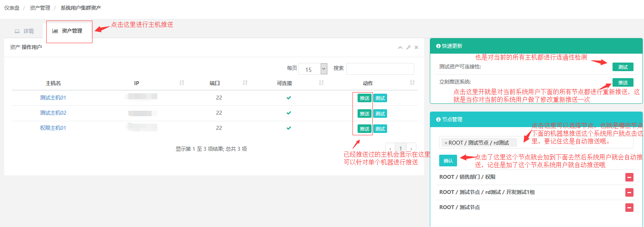
Task: Click 推送 in the quick update panel
Action: (623, 82)
